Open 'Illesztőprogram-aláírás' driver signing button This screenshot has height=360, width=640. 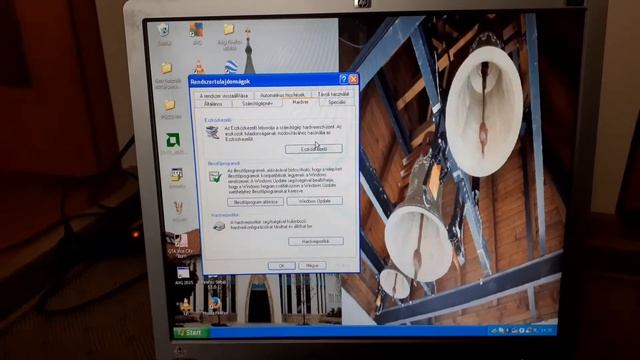click(x=255, y=202)
